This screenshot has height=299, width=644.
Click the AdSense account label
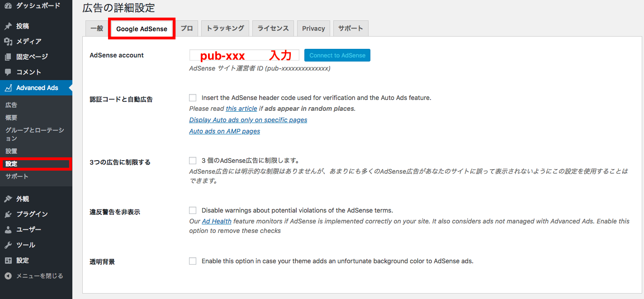coord(117,55)
